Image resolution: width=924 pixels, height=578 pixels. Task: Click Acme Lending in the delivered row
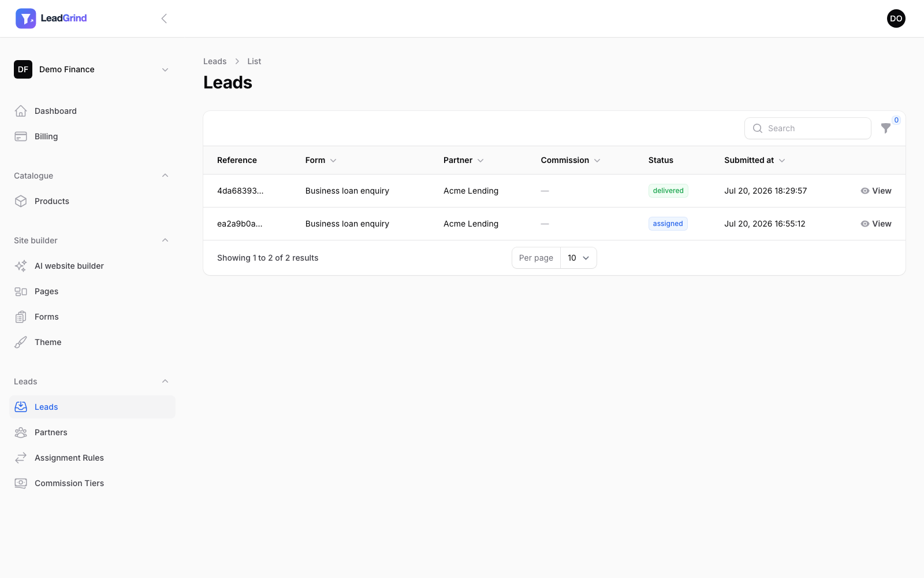471,191
